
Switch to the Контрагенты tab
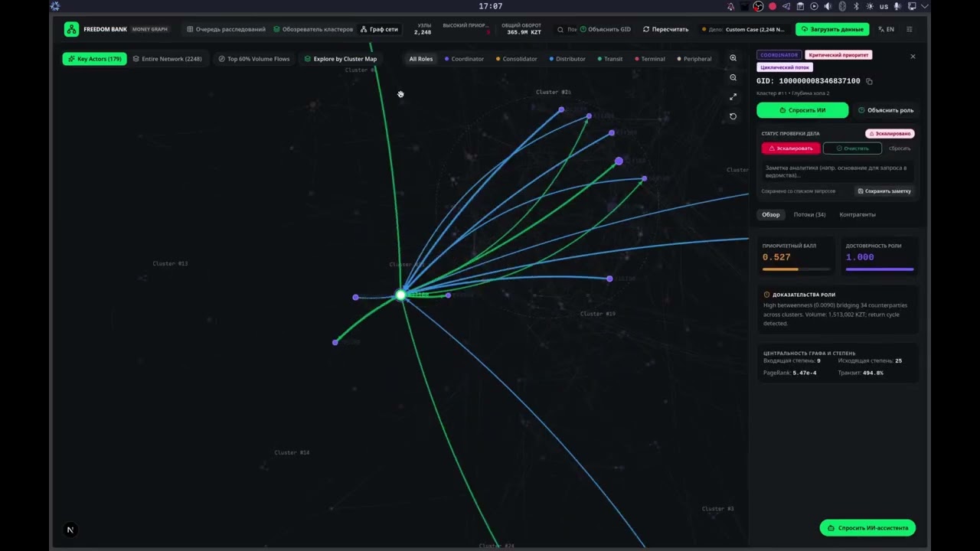click(857, 215)
